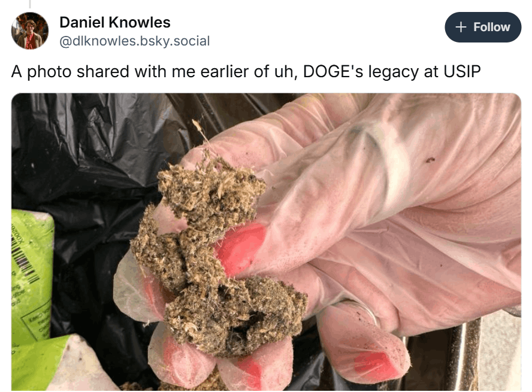The height and width of the screenshot is (392, 532).
Task: Click the word USIP in the post
Action: [462, 71]
